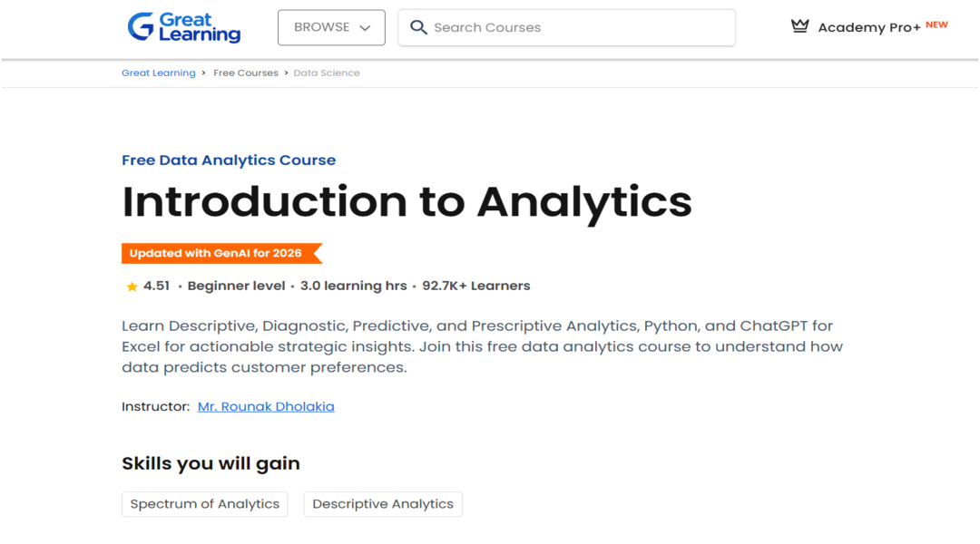Select Data Science breadcrumb
Viewport: 980px width, 544px height.
(327, 73)
